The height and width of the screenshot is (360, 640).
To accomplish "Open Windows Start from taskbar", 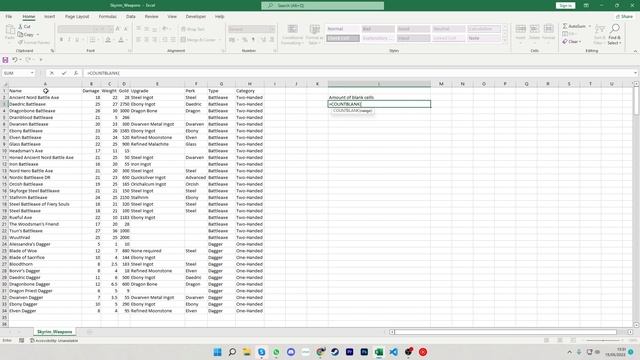I will [x=218, y=352].
